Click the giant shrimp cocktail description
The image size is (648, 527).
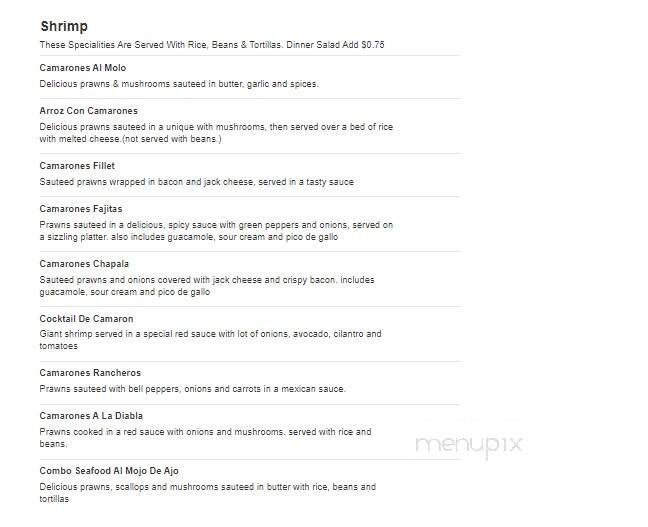210,340
